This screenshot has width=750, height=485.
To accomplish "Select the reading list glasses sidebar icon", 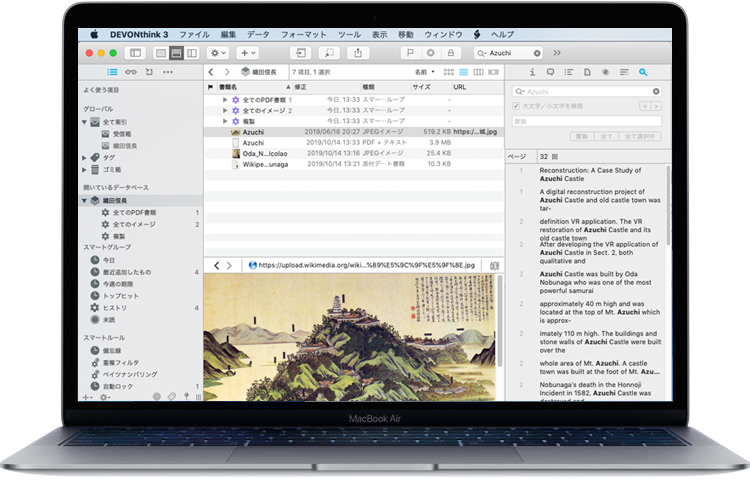I will click(131, 72).
